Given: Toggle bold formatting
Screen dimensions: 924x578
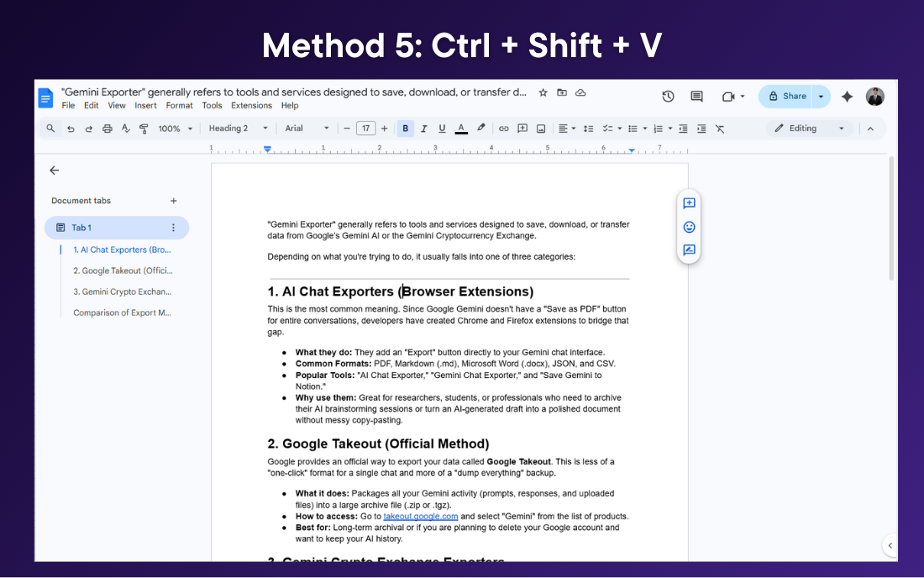Looking at the screenshot, I should point(406,129).
